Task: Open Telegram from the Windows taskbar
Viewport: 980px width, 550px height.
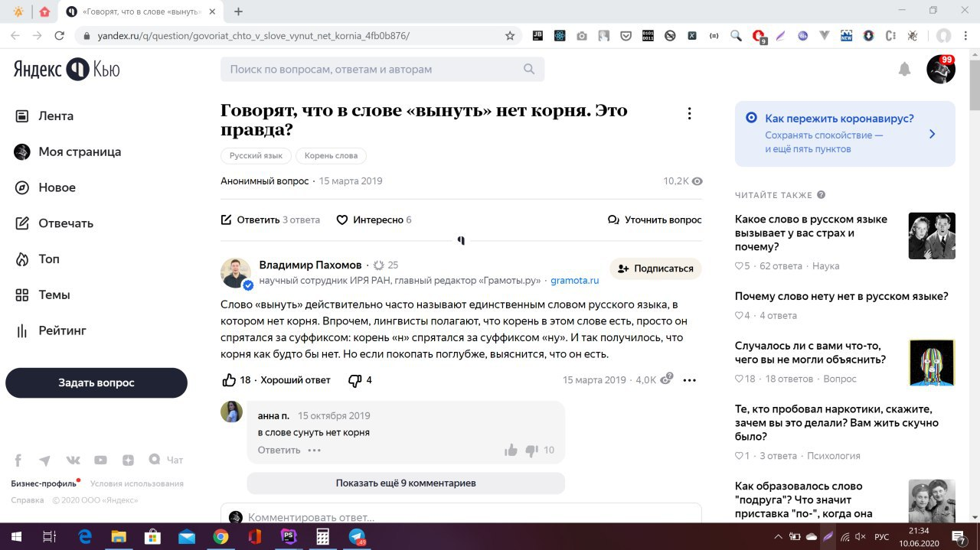Action: tap(357, 537)
